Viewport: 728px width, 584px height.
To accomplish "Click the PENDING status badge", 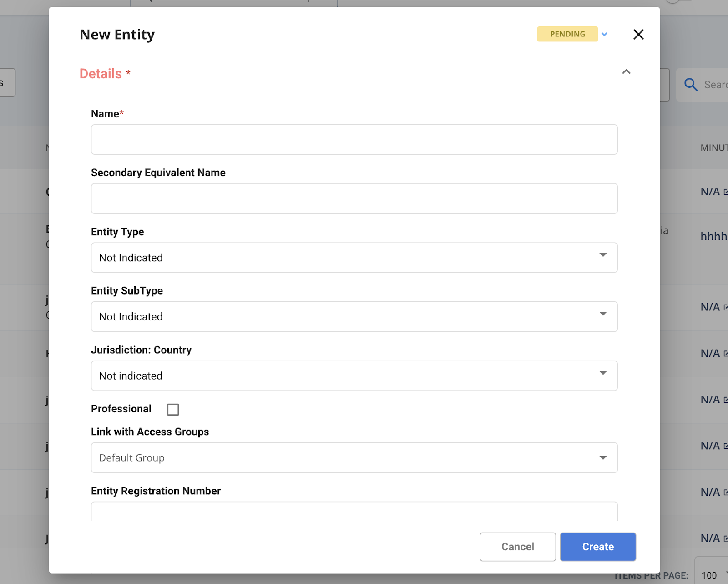I will click(567, 34).
